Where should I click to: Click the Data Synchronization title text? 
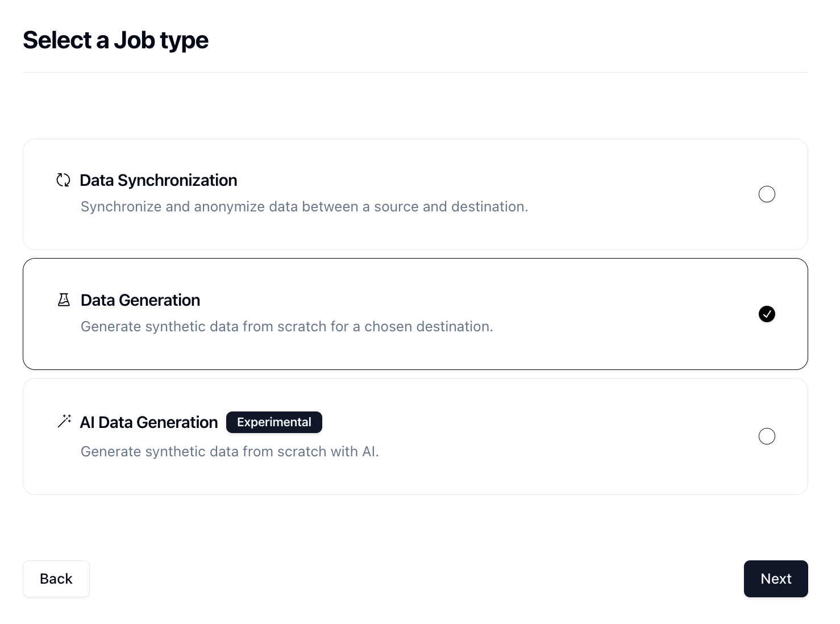pyautogui.click(x=159, y=180)
